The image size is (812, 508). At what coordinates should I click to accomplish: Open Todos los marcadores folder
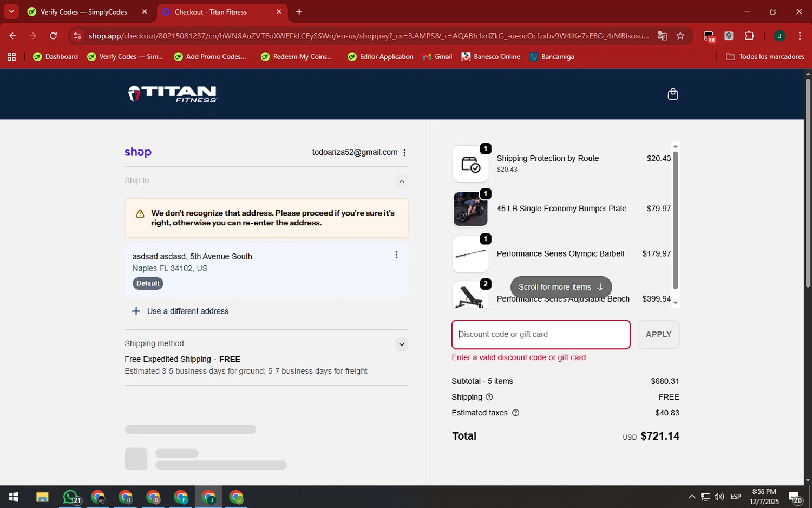[x=764, y=56]
